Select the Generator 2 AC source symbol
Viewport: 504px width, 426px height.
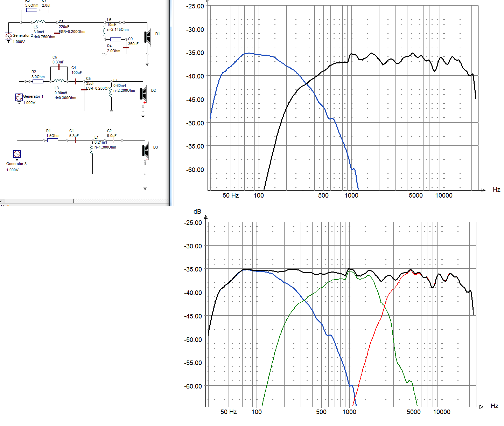click(8, 36)
